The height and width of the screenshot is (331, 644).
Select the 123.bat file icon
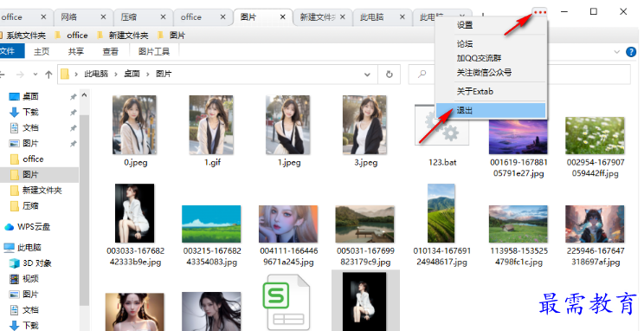pyautogui.click(x=442, y=125)
